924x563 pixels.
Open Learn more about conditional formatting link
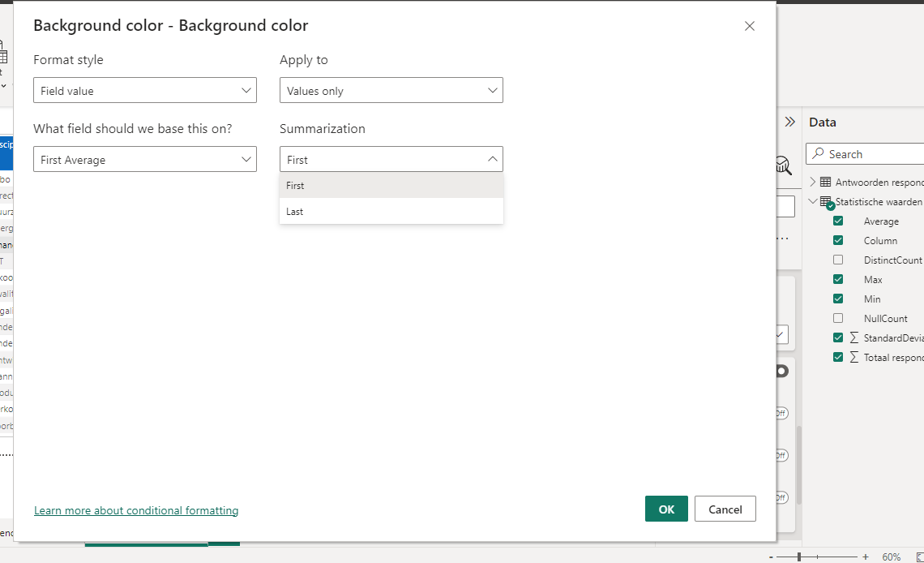(x=136, y=510)
